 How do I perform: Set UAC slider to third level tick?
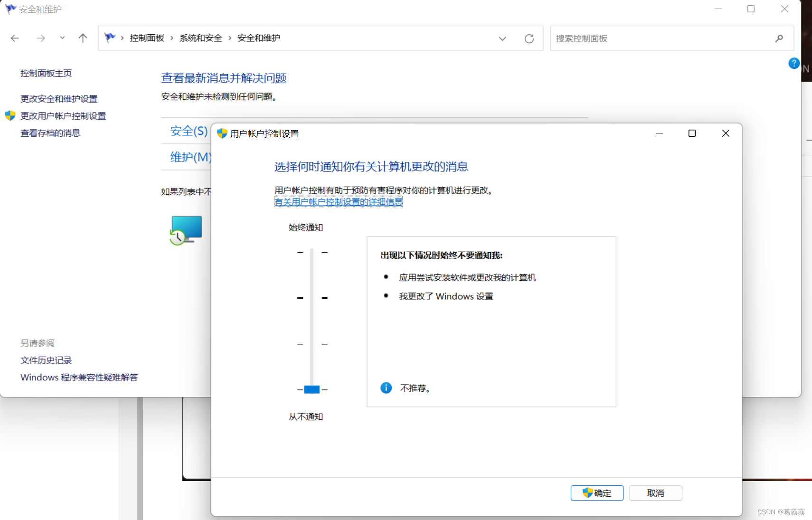312,344
